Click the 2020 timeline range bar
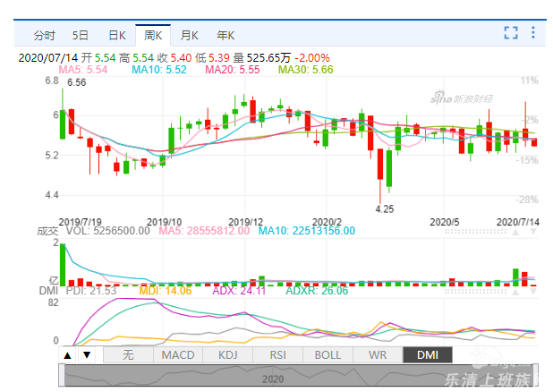Viewport: 553px width, 392px height. click(298, 375)
